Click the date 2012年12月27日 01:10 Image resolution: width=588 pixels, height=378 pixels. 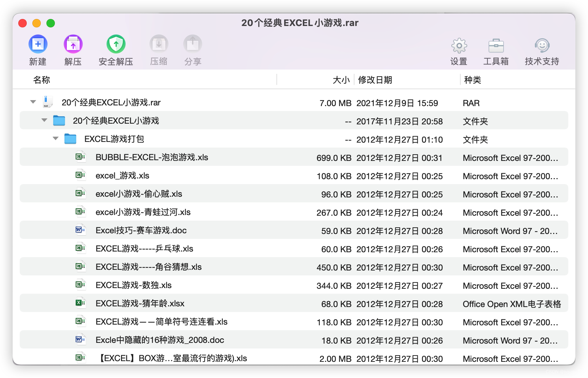400,139
